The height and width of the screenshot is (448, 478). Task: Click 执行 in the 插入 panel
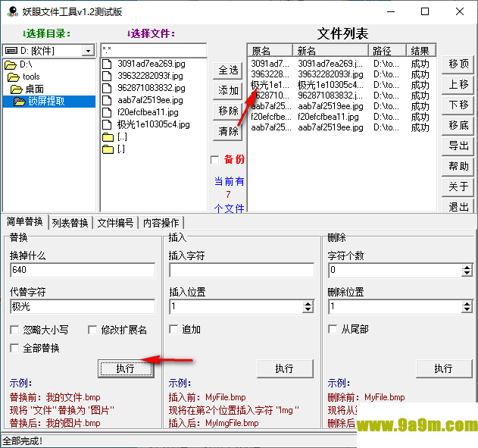pos(285,368)
